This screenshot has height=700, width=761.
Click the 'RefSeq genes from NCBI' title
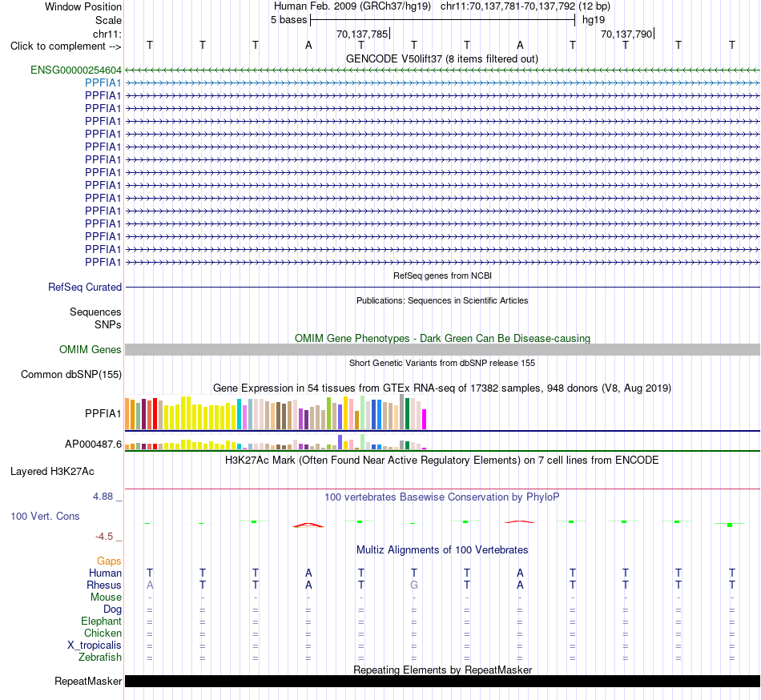[x=442, y=276]
